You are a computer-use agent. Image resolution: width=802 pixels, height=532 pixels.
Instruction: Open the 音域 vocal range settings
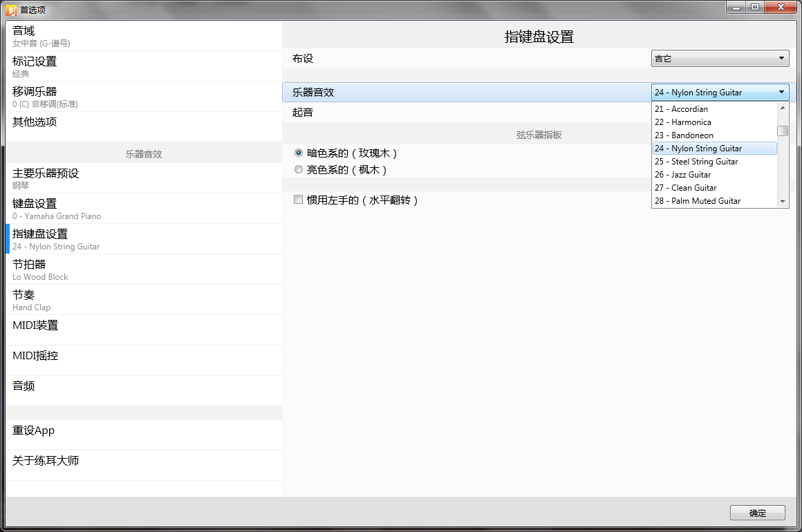144,36
